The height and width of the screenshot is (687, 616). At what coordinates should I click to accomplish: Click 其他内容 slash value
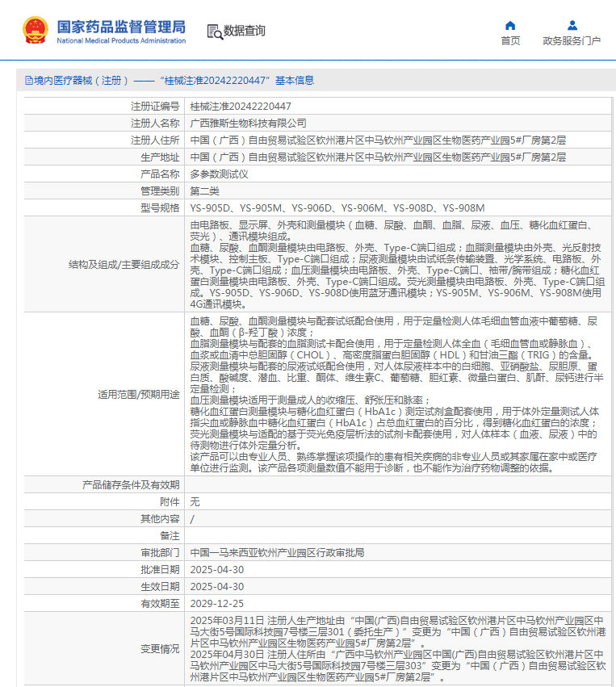(x=192, y=519)
